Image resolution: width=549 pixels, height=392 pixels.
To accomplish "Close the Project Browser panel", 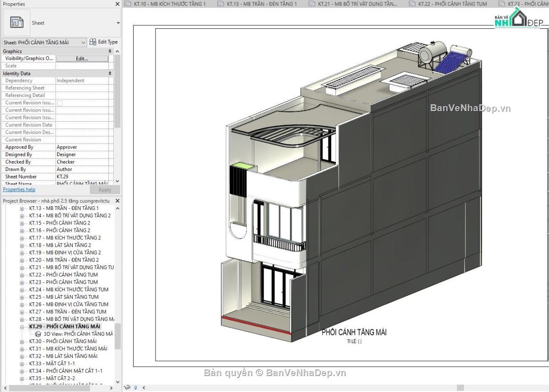I will [x=118, y=201].
